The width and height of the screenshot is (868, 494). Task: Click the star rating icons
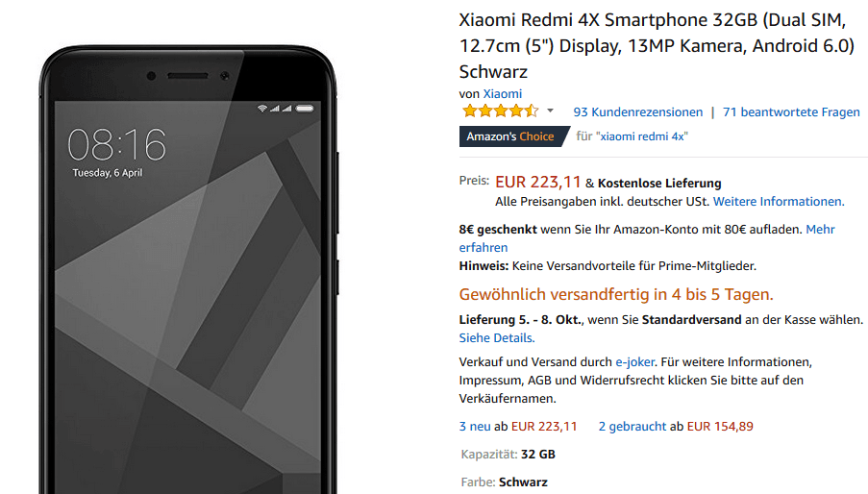pyautogui.click(x=501, y=111)
